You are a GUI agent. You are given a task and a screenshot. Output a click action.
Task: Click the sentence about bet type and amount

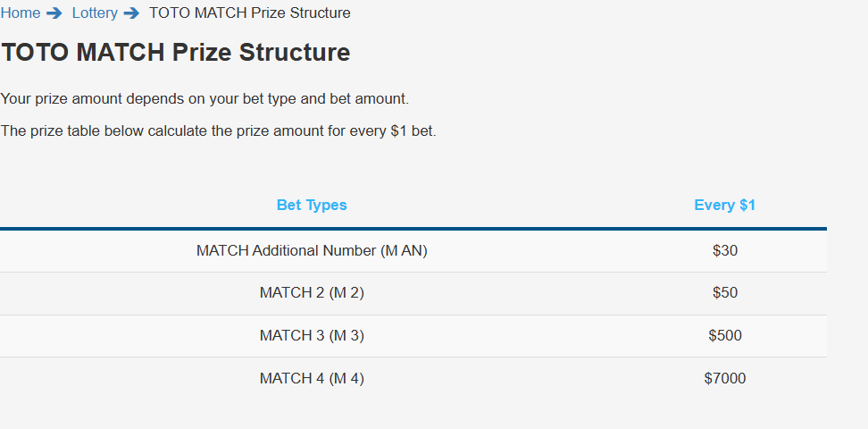[x=204, y=99]
